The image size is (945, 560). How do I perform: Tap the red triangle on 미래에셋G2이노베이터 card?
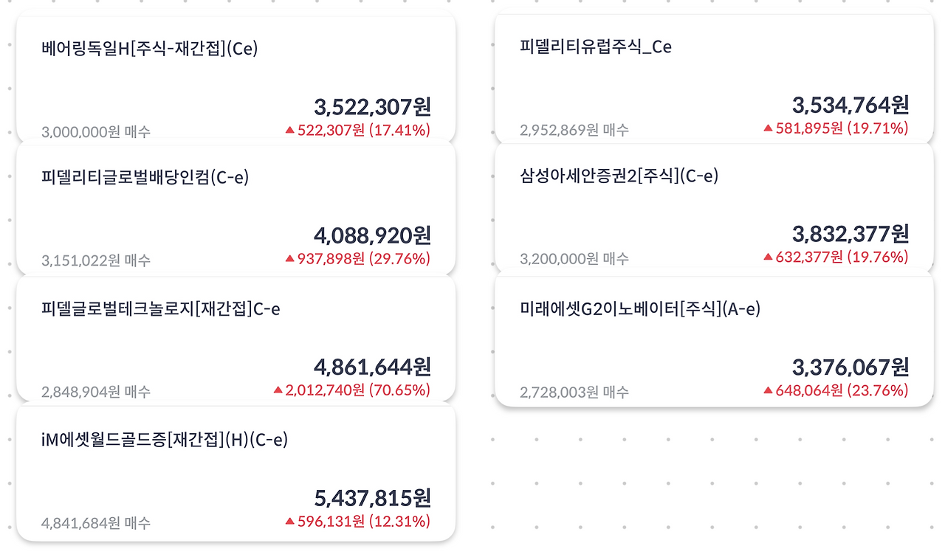(x=769, y=390)
